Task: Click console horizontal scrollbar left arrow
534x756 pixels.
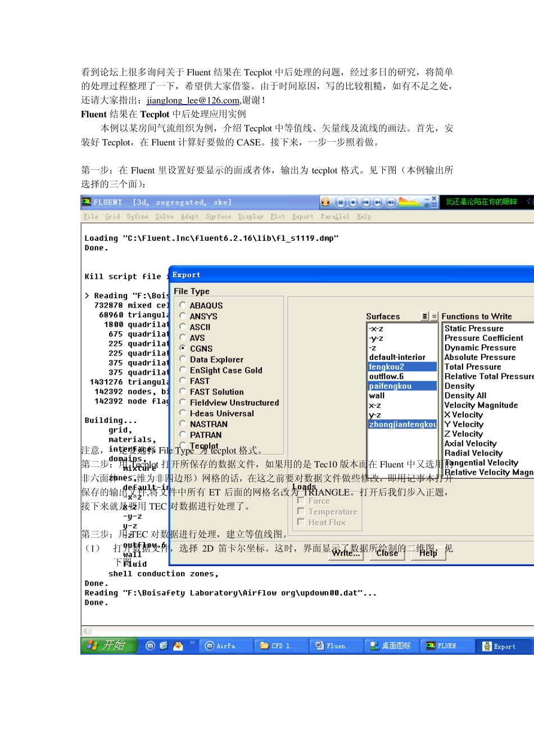Action: (87, 631)
